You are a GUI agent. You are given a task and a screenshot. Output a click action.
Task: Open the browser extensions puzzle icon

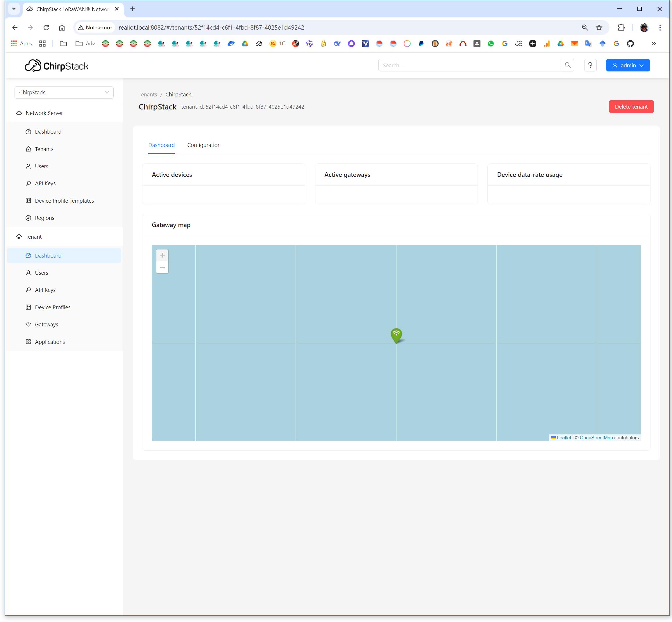(x=621, y=28)
